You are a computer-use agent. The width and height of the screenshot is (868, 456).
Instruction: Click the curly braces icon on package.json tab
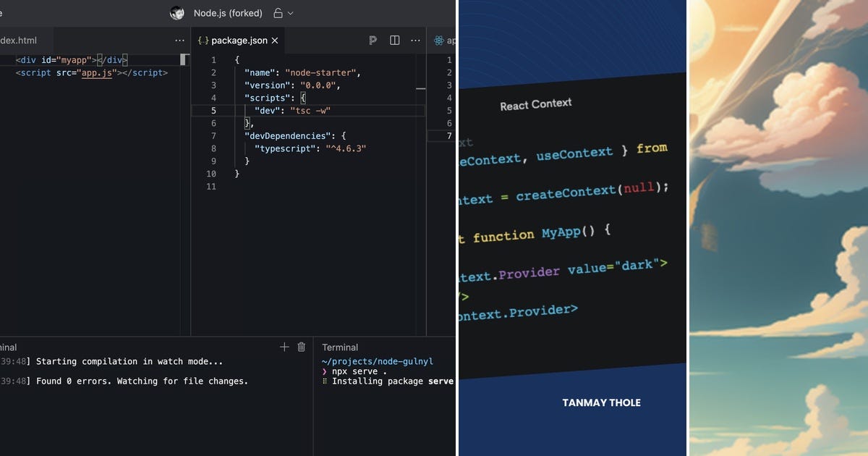tap(203, 41)
